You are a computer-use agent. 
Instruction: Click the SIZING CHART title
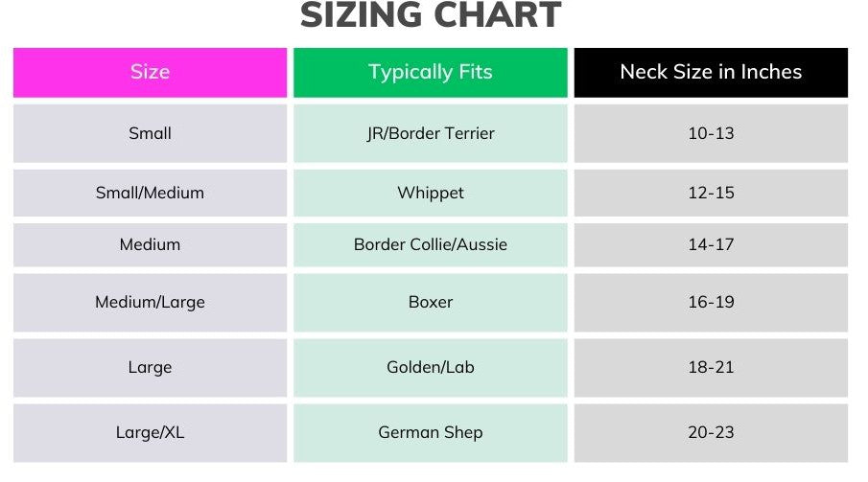coord(430,16)
